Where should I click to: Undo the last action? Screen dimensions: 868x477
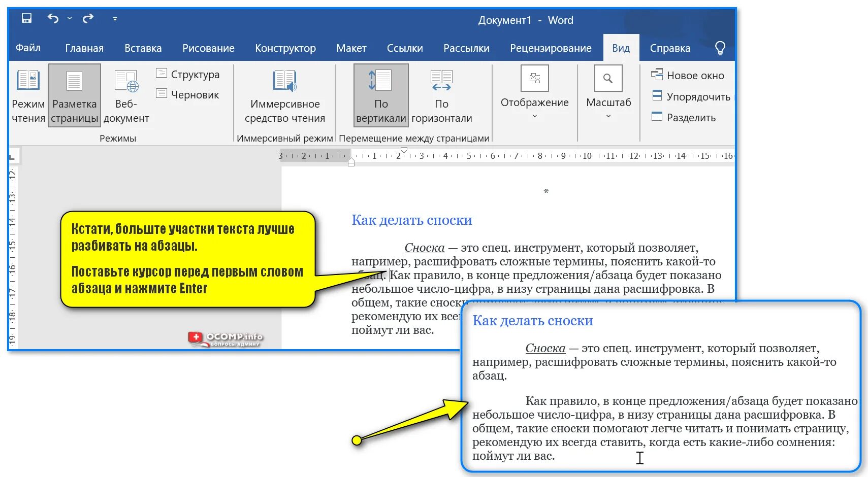pyautogui.click(x=53, y=19)
